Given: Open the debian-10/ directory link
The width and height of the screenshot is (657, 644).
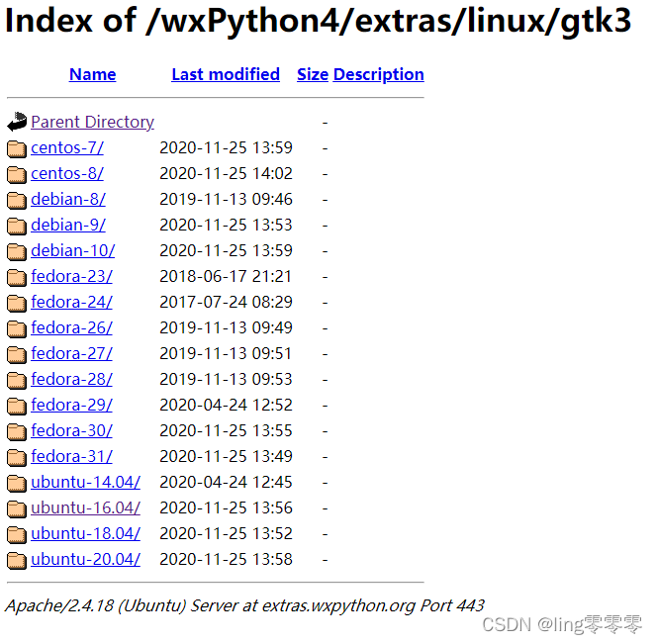Looking at the screenshot, I should [73, 250].
